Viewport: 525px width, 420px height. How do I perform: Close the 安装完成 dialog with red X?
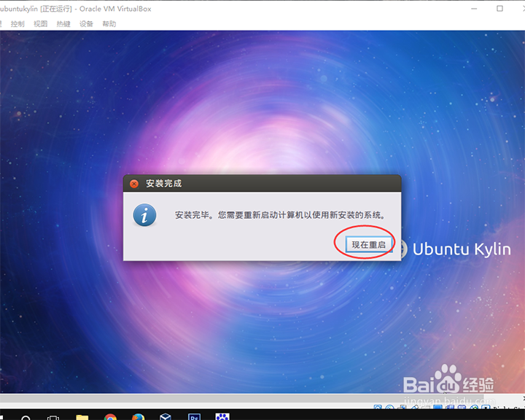[134, 184]
